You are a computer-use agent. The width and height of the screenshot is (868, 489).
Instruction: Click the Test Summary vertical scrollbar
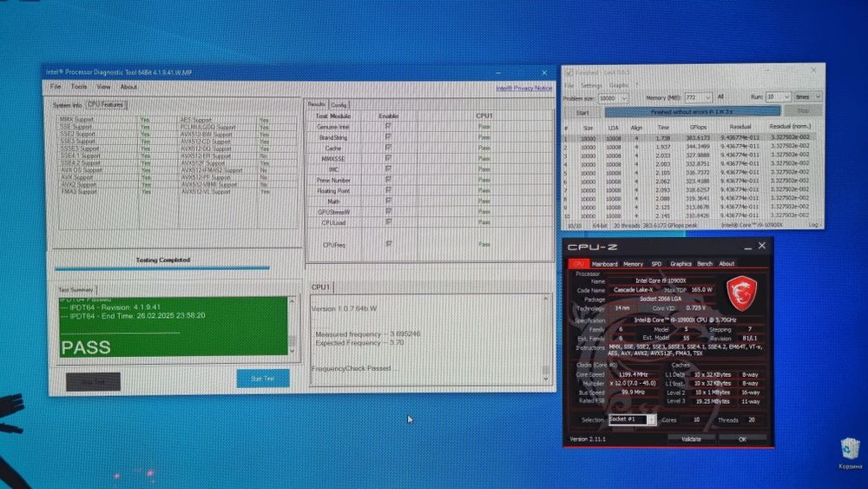(292, 326)
